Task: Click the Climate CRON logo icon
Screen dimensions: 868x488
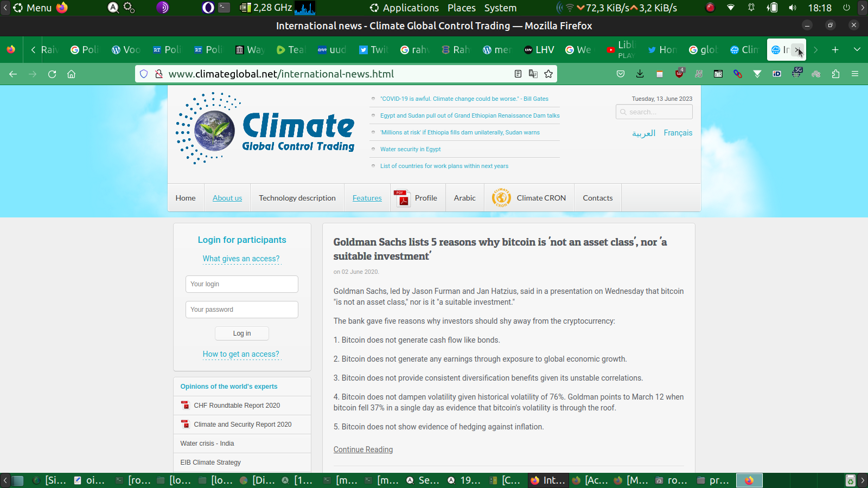Action: [x=501, y=198]
